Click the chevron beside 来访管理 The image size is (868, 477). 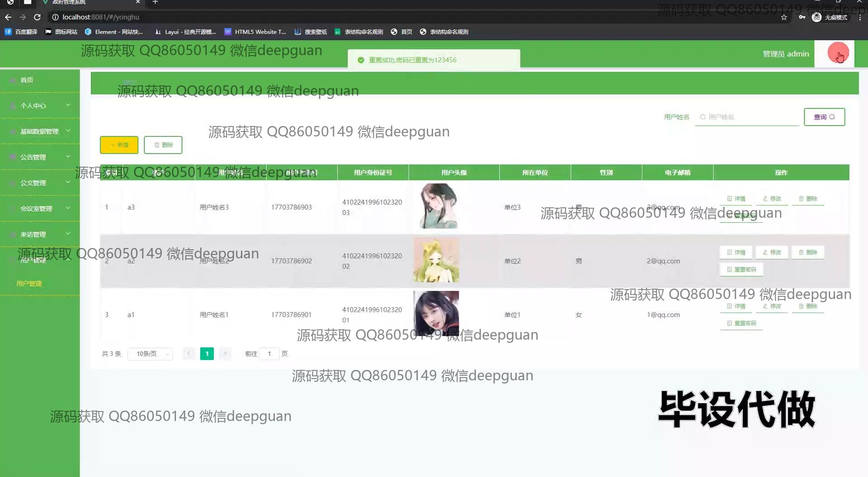click(68, 234)
